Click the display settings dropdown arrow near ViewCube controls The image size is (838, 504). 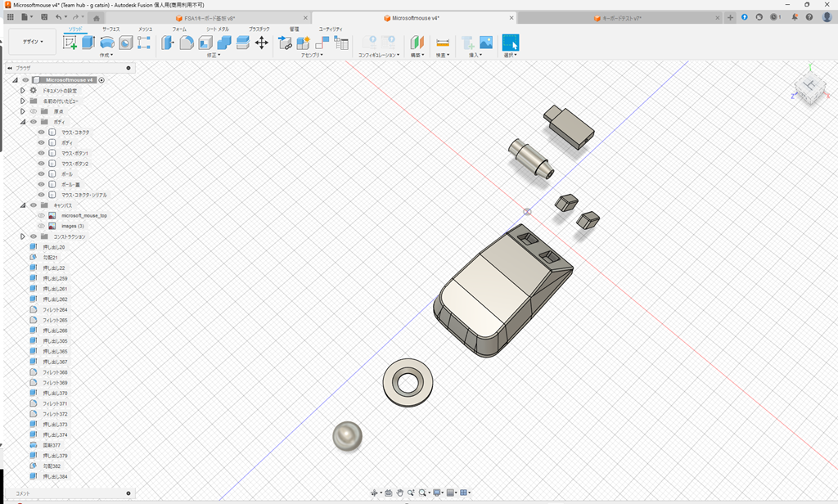(443, 493)
